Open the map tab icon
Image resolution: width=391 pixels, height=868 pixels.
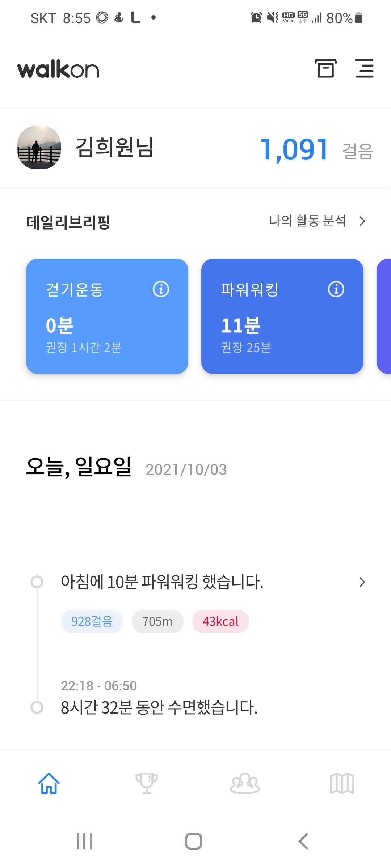point(342,783)
